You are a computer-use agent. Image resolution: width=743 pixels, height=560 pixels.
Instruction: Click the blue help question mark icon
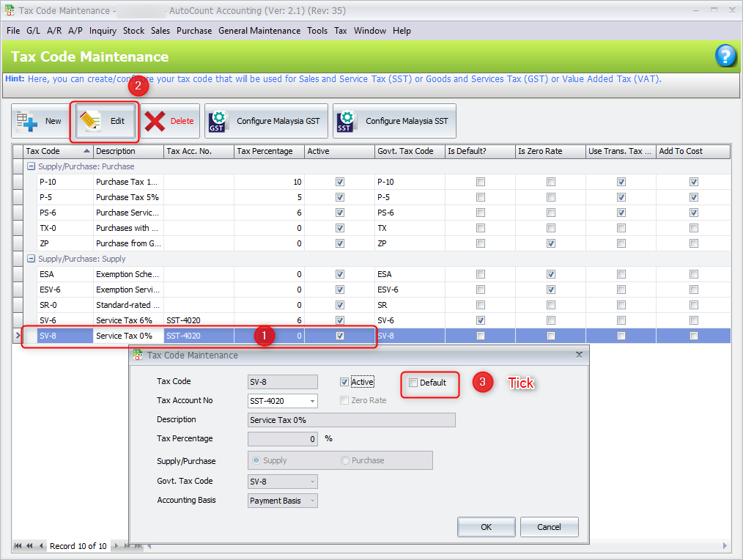pos(725,56)
